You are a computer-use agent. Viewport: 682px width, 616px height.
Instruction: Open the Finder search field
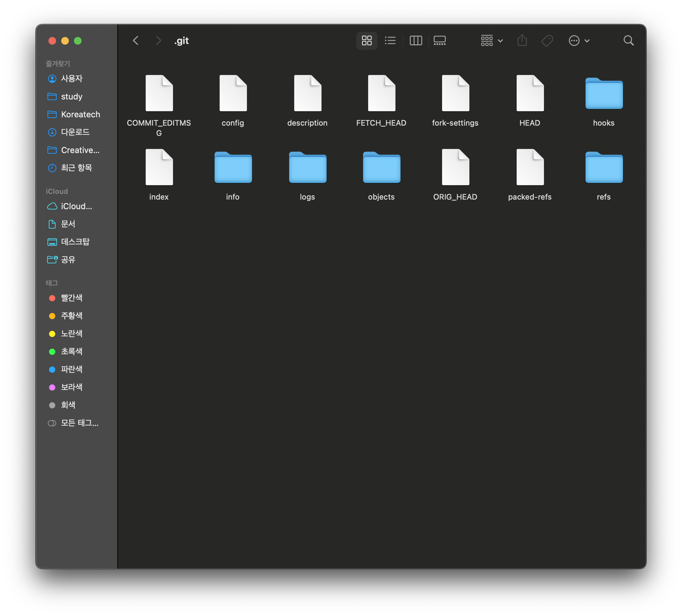tap(628, 40)
